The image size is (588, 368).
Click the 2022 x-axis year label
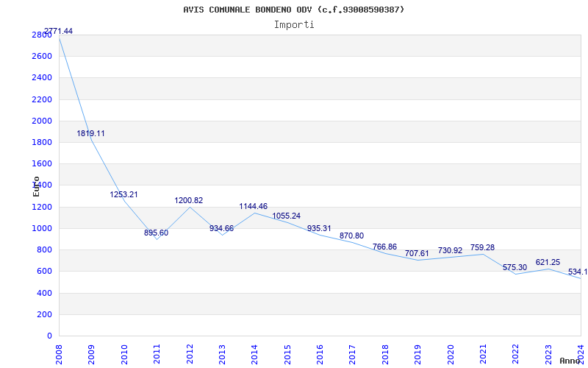(516, 354)
